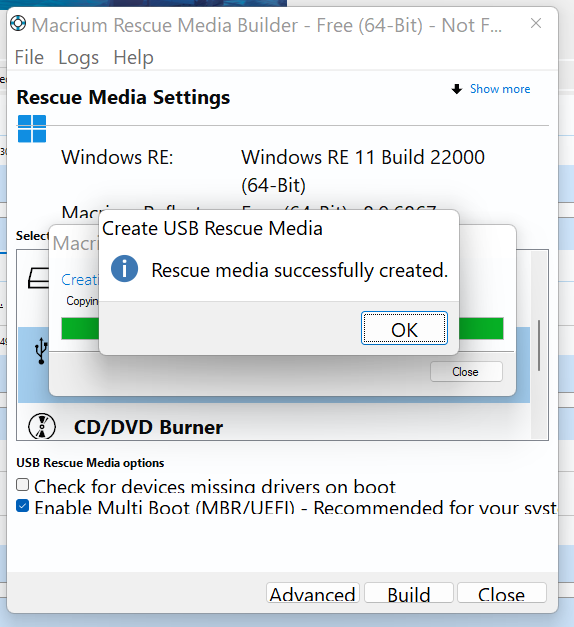Image resolution: width=574 pixels, height=627 pixels.
Task: Click the down arrow next to Show more
Action: (x=457, y=89)
